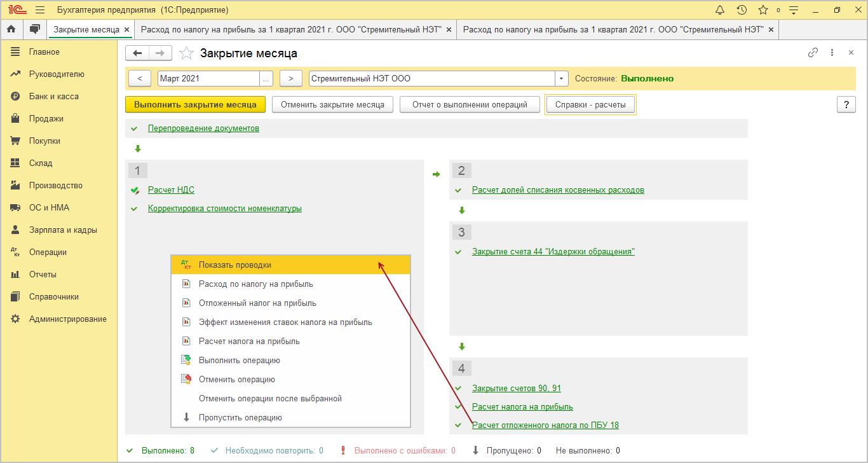Open Производство section in sidebar
Viewport: 868px width, 463px height.
[x=56, y=185]
